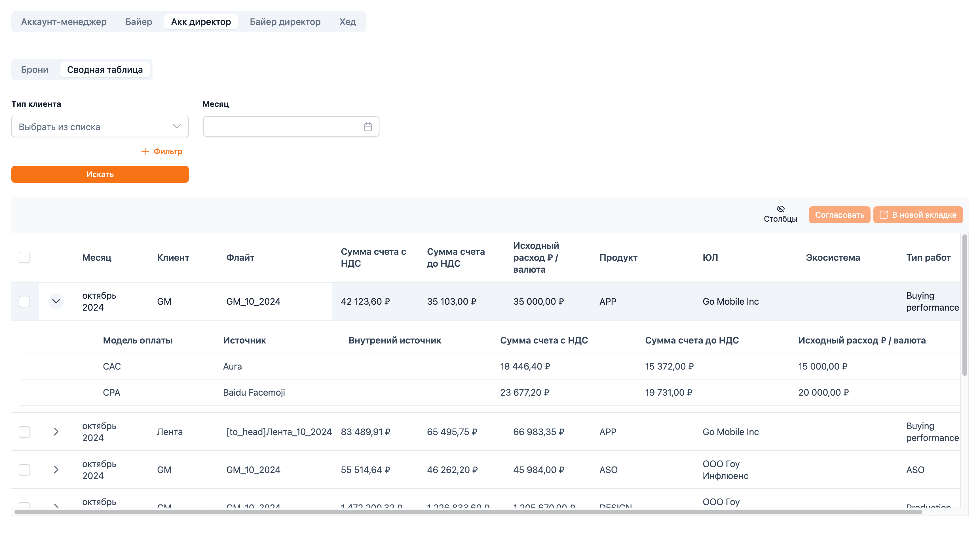Check the GM ASO row checkbox
Screen dimensions: 980x543
click(24, 470)
